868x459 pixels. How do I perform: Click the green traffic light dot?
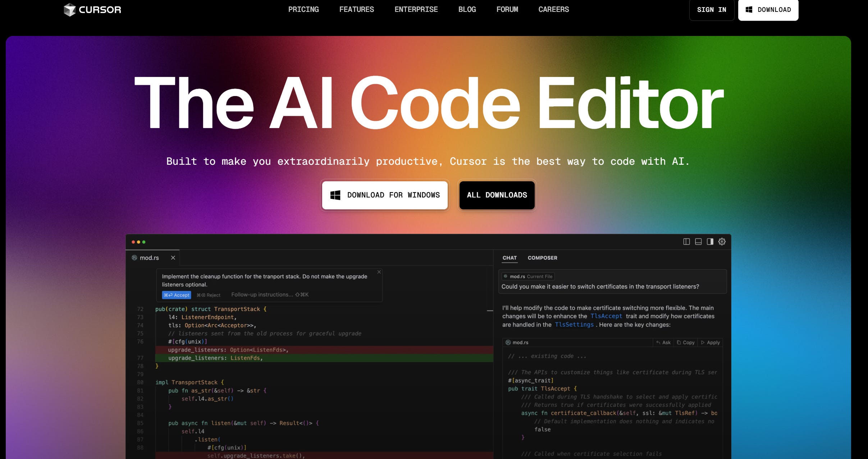(x=144, y=242)
